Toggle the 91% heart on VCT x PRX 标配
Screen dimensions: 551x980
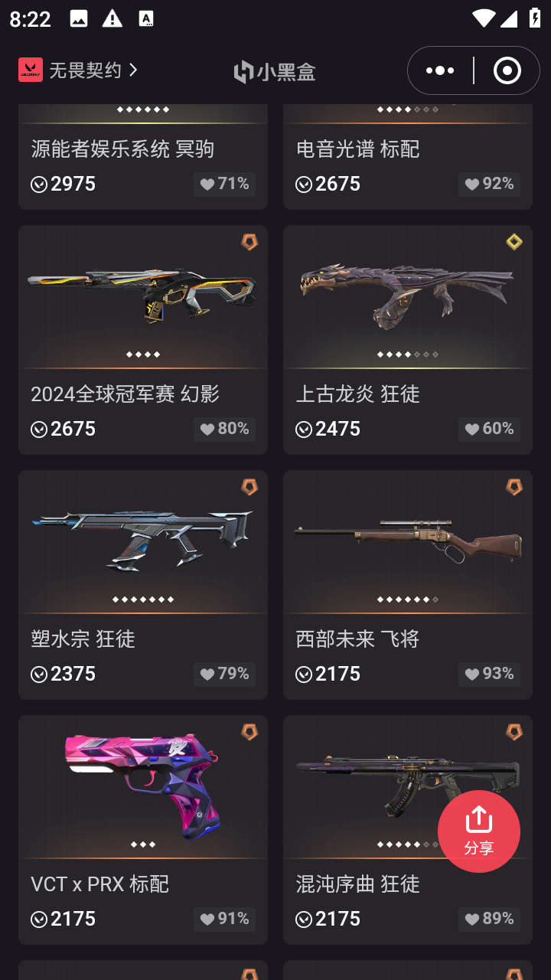pyautogui.click(x=225, y=919)
